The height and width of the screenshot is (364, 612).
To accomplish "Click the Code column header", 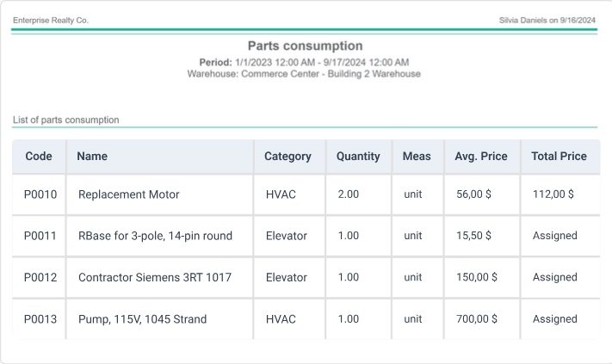I will pos(39,157).
